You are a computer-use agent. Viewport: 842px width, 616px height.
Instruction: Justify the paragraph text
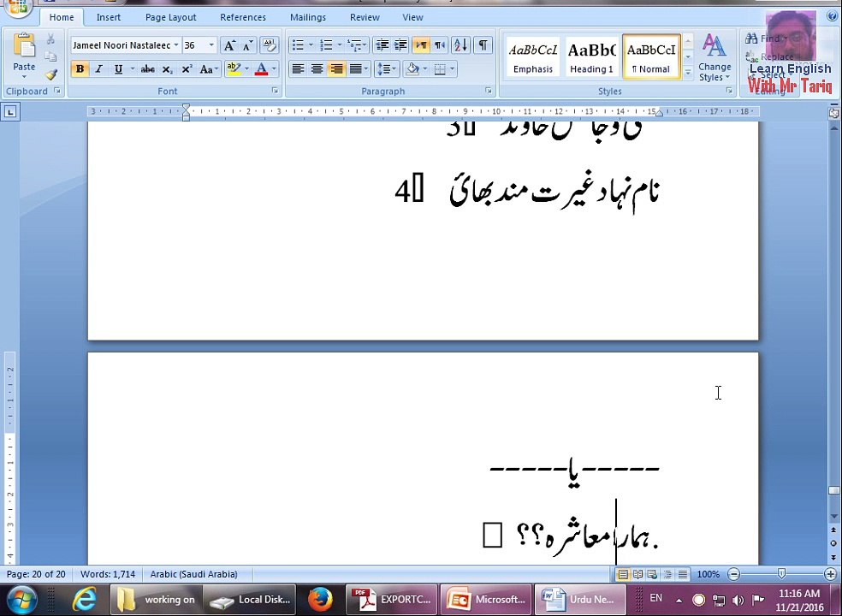coord(355,69)
